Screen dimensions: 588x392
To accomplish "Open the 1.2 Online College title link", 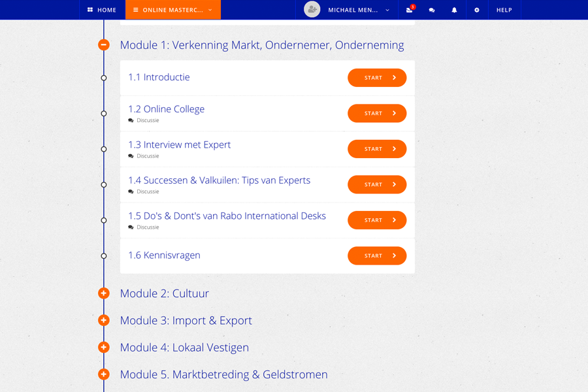I will (167, 109).
